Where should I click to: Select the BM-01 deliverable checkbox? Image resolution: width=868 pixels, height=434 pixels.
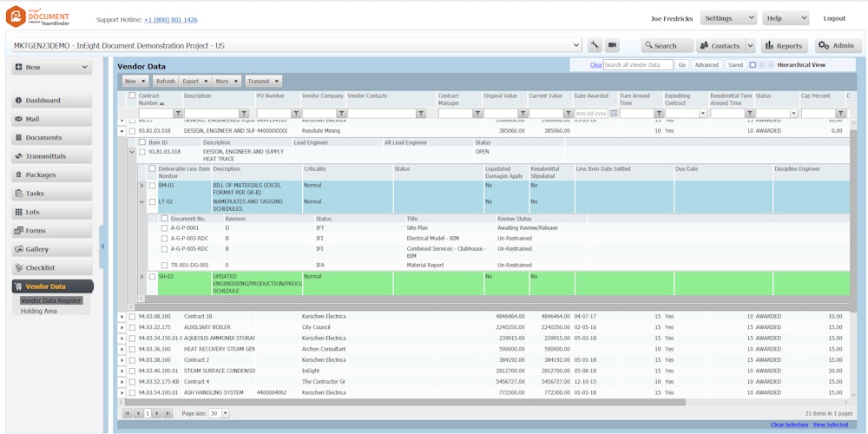point(153,185)
